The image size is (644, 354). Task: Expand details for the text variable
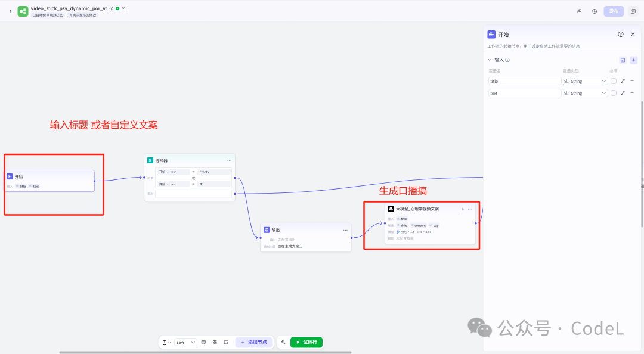623,93
